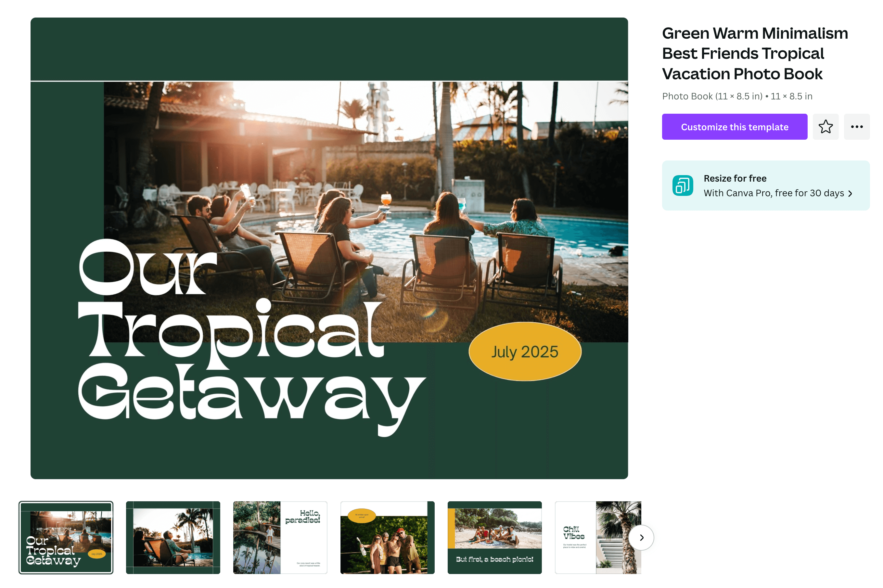Image resolution: width=883 pixels, height=588 pixels.
Task: Advance thumbnails with the next arrow
Action: [x=641, y=538]
